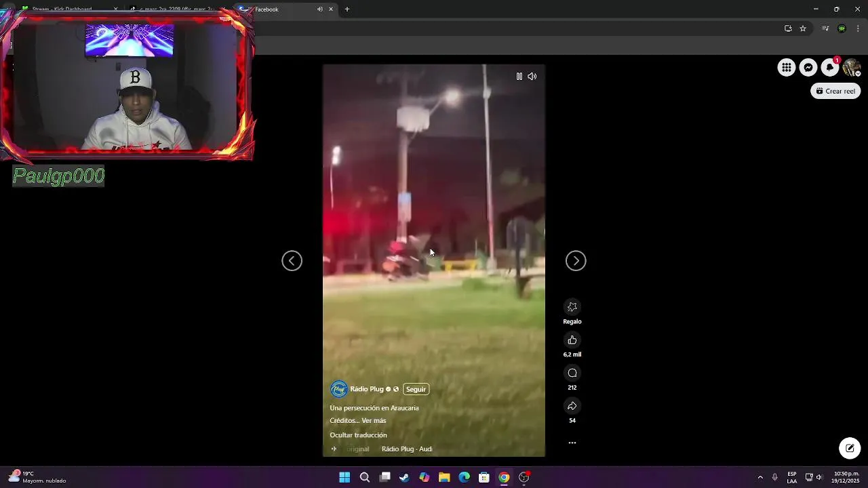
Task: Open a new browser tab
Action: click(347, 9)
